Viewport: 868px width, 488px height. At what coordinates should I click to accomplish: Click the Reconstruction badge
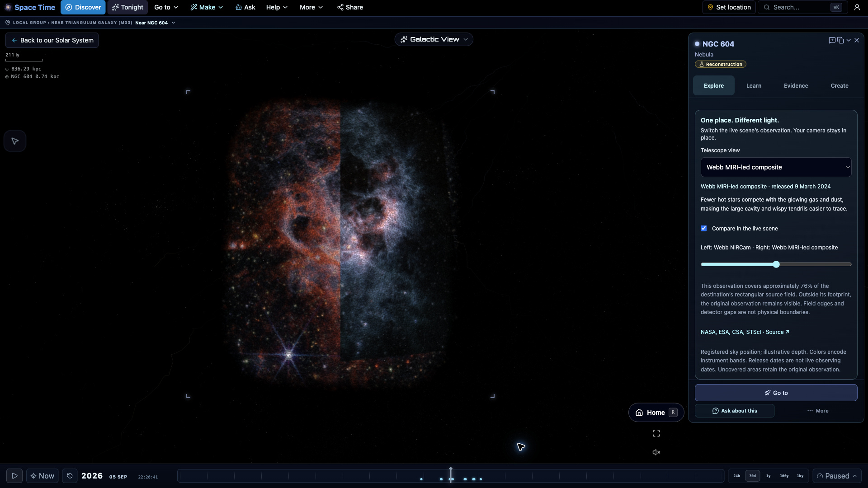tap(721, 64)
